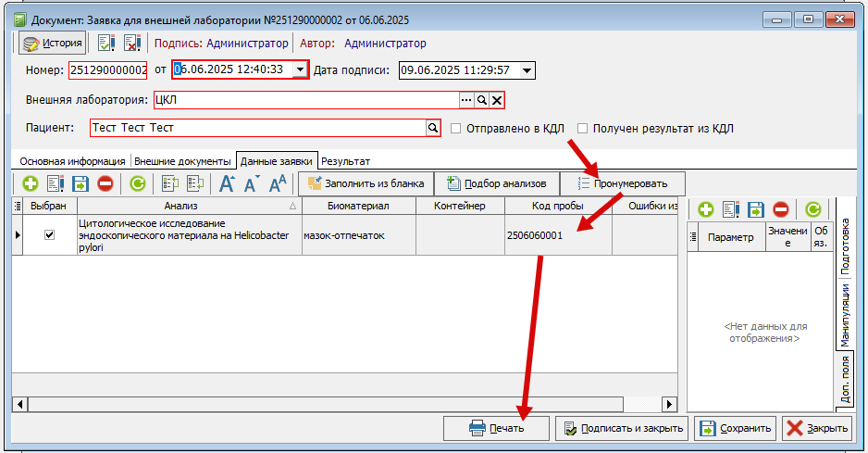Expand the Дата подписи dropdown
868x453 pixels.
527,70
